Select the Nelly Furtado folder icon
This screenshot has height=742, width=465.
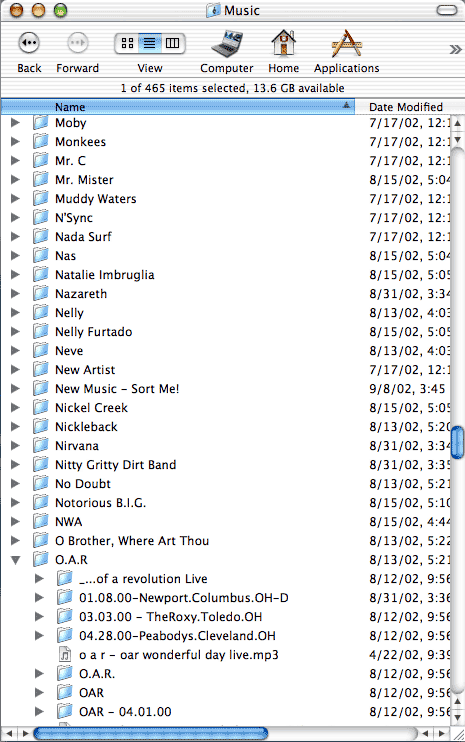point(41,331)
